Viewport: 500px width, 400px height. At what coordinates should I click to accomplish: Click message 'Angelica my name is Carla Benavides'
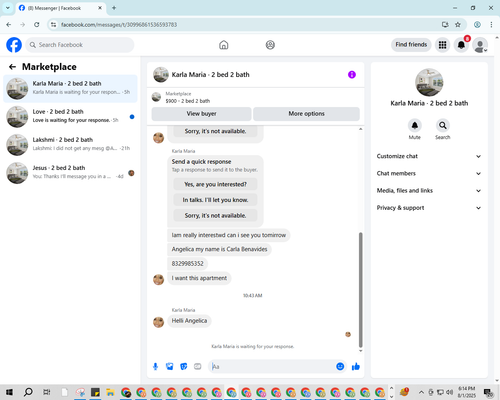click(219, 249)
